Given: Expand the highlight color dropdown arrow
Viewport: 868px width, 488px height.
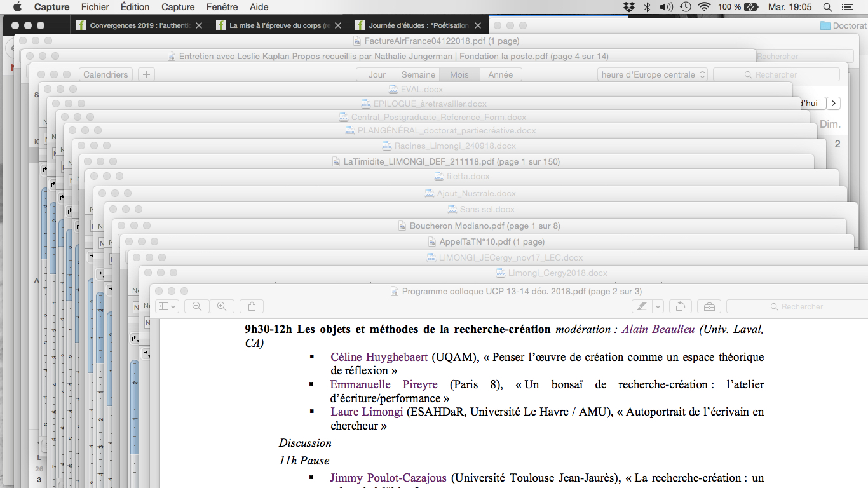Looking at the screenshot, I should [658, 306].
